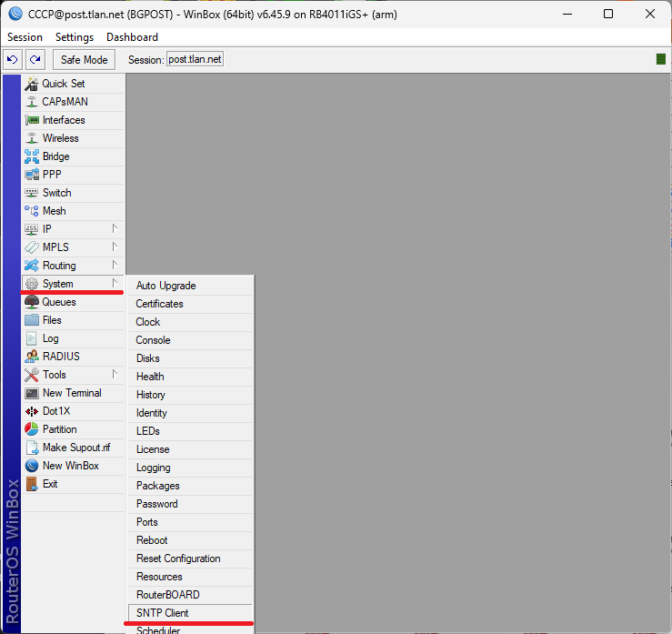Expand the IP submenu arrow

coord(115,228)
